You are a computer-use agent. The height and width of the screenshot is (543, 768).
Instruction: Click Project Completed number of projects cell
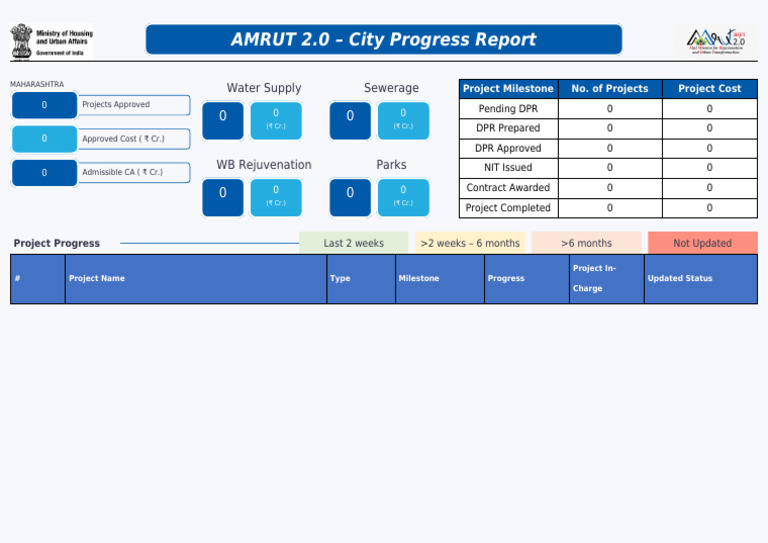pos(610,208)
